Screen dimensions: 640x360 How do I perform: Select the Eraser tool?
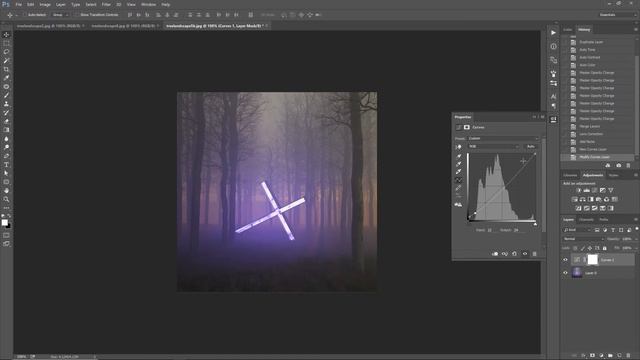pos(6,121)
